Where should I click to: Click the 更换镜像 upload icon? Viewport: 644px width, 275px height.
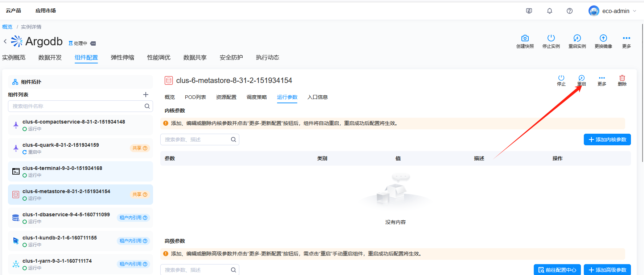pyautogui.click(x=603, y=38)
